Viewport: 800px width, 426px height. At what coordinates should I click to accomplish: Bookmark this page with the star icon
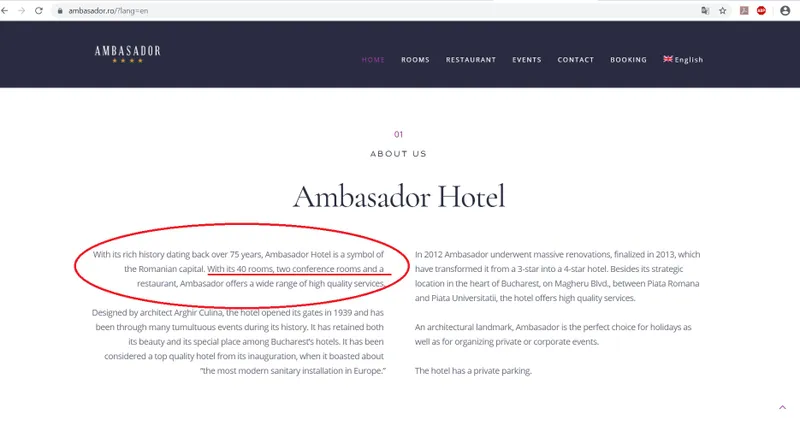(x=722, y=10)
